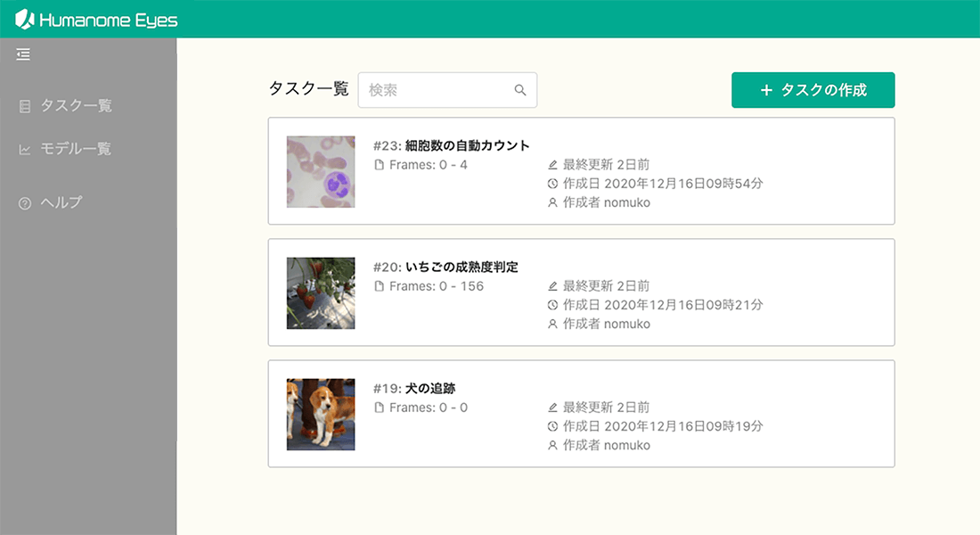Click 最終更新 2日前 in task #19 card
The image size is (980, 535).
(x=606, y=408)
